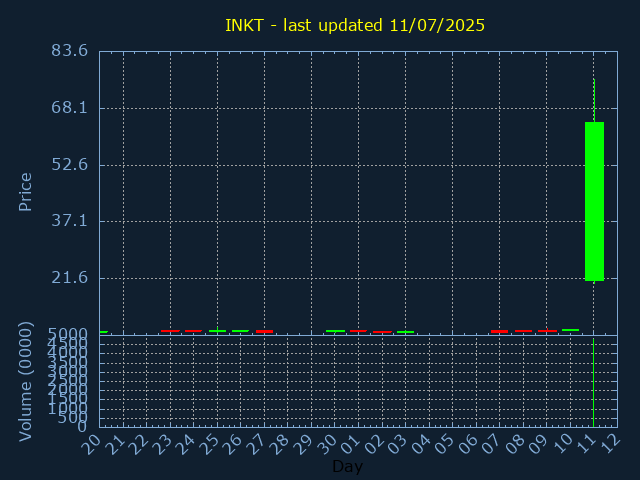Select the x-axis day label 05
Image resolution: width=640 pixels, height=480 pixels.
(444, 444)
